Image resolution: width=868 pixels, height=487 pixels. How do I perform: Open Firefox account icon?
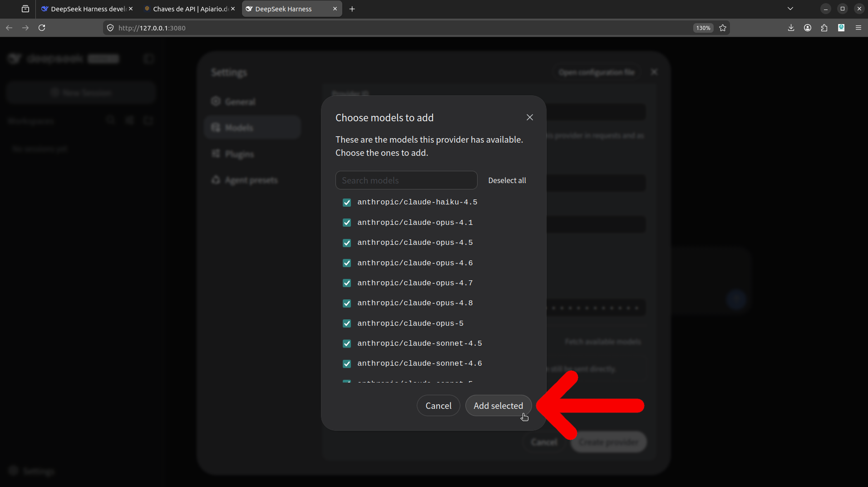click(x=808, y=28)
